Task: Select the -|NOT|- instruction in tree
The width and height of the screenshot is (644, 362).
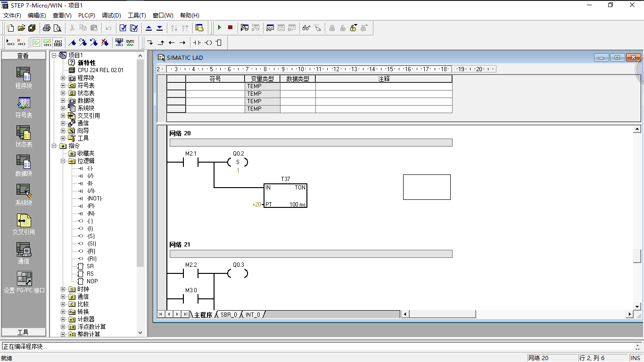Action: point(95,198)
